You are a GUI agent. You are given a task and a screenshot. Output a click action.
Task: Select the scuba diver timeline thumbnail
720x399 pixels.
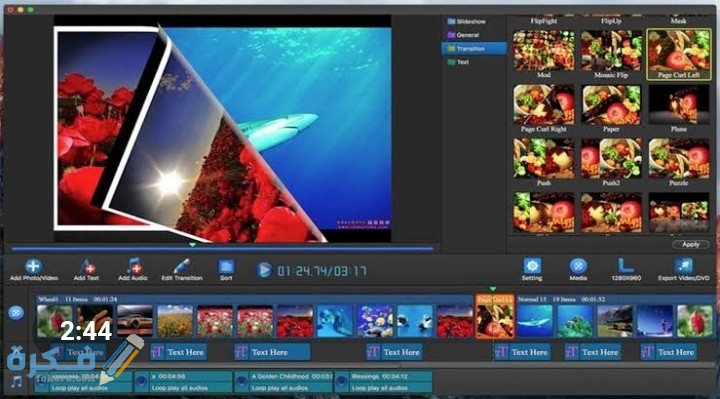tap(335, 320)
